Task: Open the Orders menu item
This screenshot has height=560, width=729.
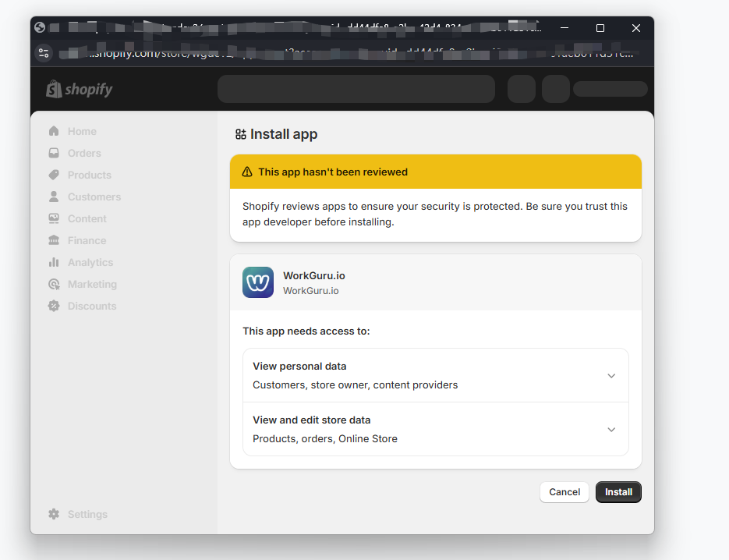Action: click(x=84, y=153)
